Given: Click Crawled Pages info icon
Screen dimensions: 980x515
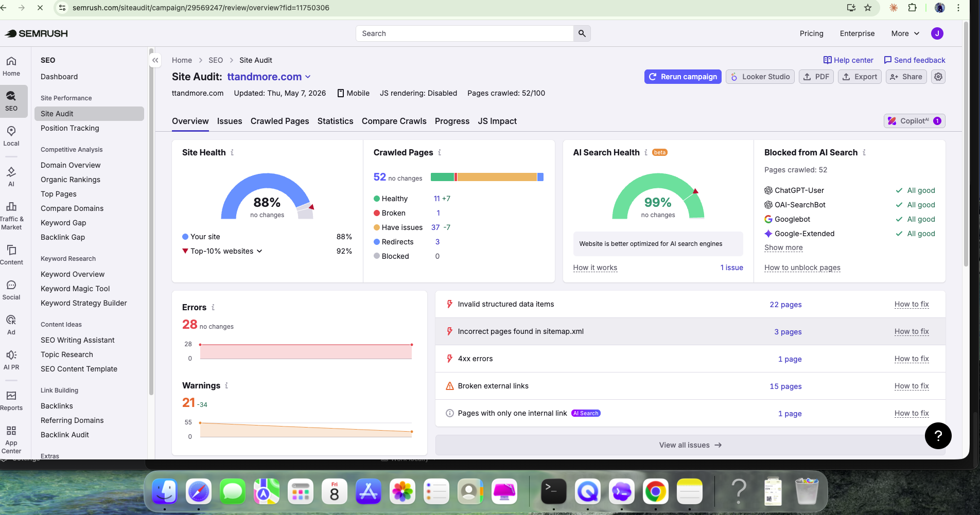Looking at the screenshot, I should tap(440, 152).
